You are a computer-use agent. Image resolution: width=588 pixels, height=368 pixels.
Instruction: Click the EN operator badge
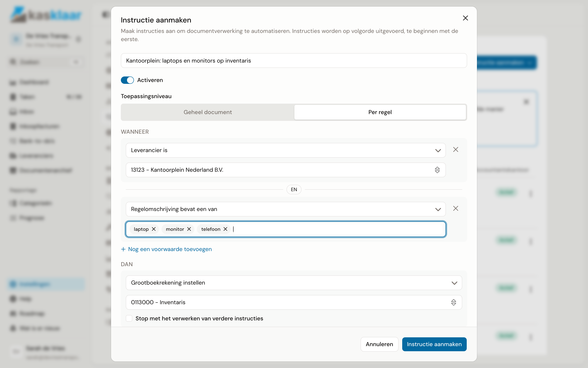tap(294, 189)
